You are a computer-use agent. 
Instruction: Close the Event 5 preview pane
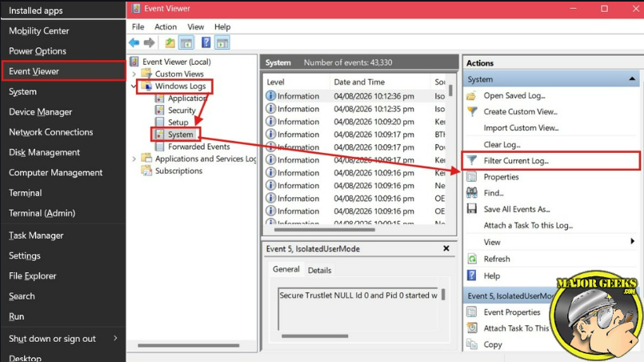point(446,248)
